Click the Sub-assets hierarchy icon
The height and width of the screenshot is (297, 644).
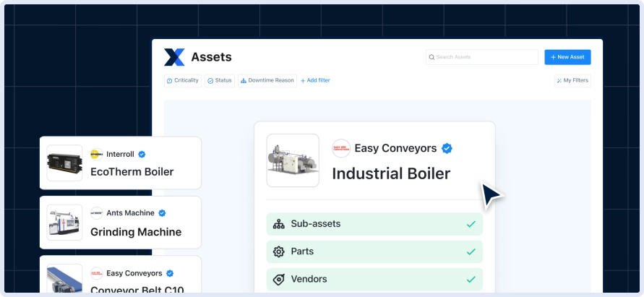pyautogui.click(x=279, y=224)
